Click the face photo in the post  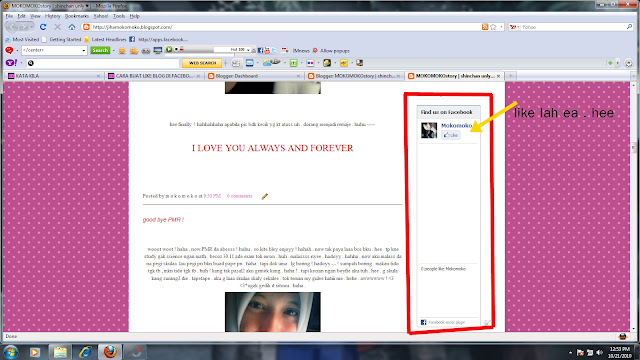click(273, 312)
